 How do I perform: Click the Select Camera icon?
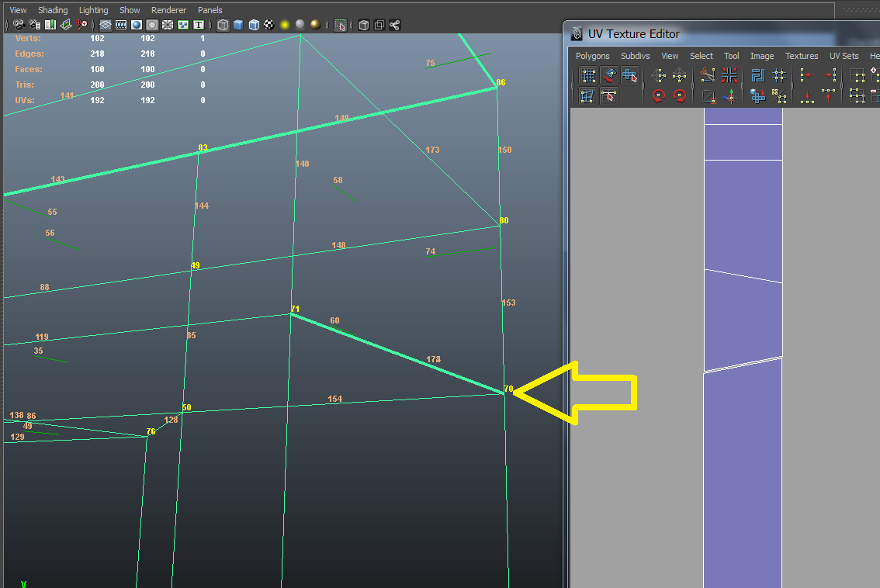[19, 25]
